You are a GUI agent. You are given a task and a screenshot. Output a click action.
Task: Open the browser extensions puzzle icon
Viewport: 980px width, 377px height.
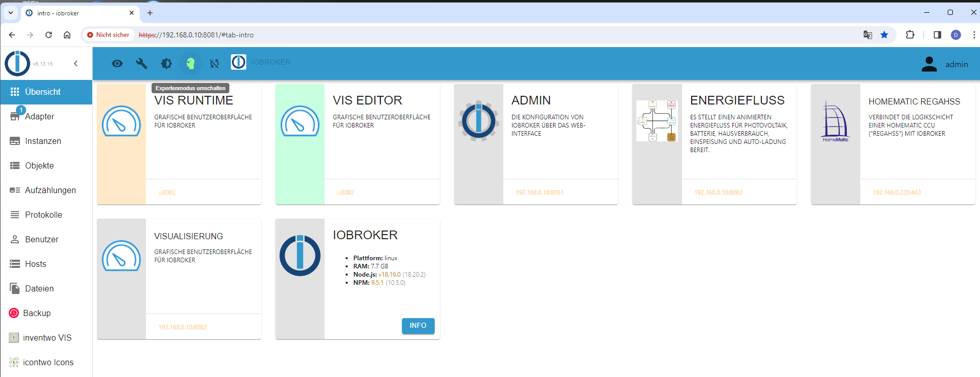pyautogui.click(x=910, y=35)
